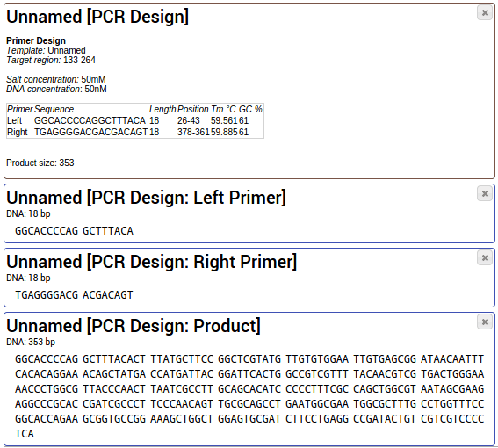Click the 'Length' column header
The height and width of the screenshot is (448, 498).
click(x=162, y=109)
